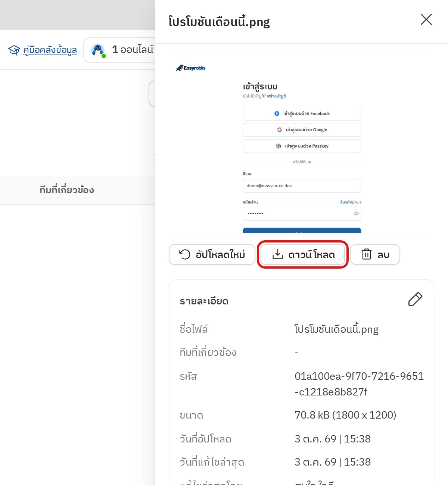Click the วันที่อัปโหลด field label
Screen dimensions: 448x485
(x=205, y=439)
